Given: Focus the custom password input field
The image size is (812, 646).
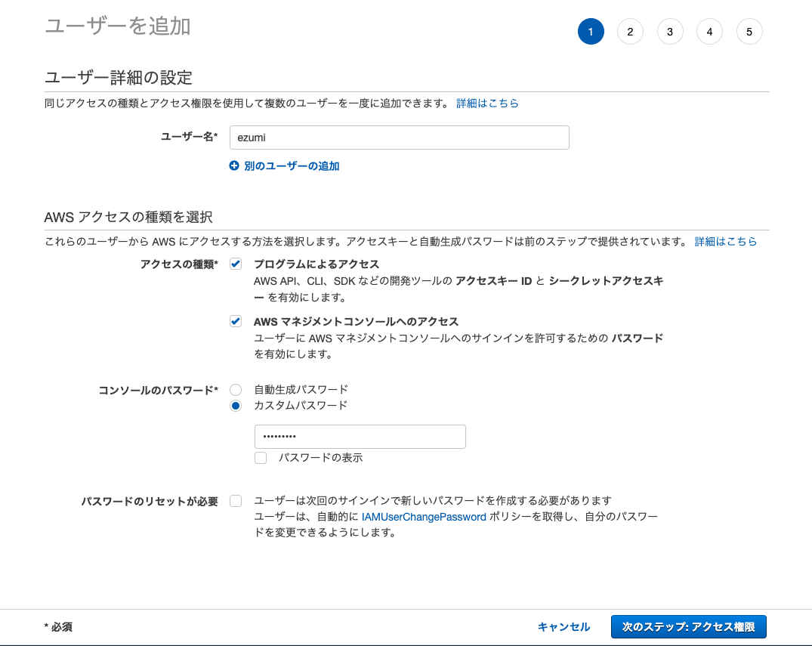Looking at the screenshot, I should (x=360, y=437).
